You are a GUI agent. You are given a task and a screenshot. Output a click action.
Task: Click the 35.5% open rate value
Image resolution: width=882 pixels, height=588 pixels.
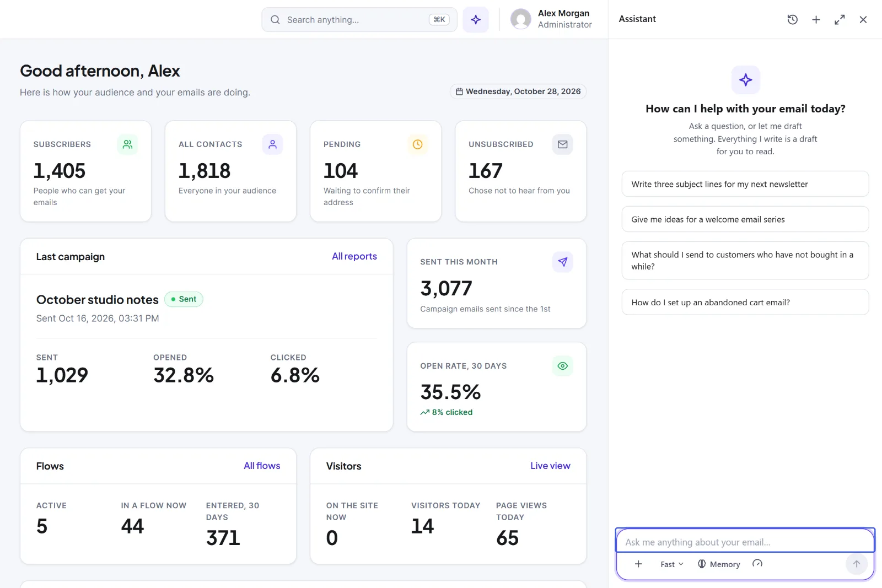point(450,392)
